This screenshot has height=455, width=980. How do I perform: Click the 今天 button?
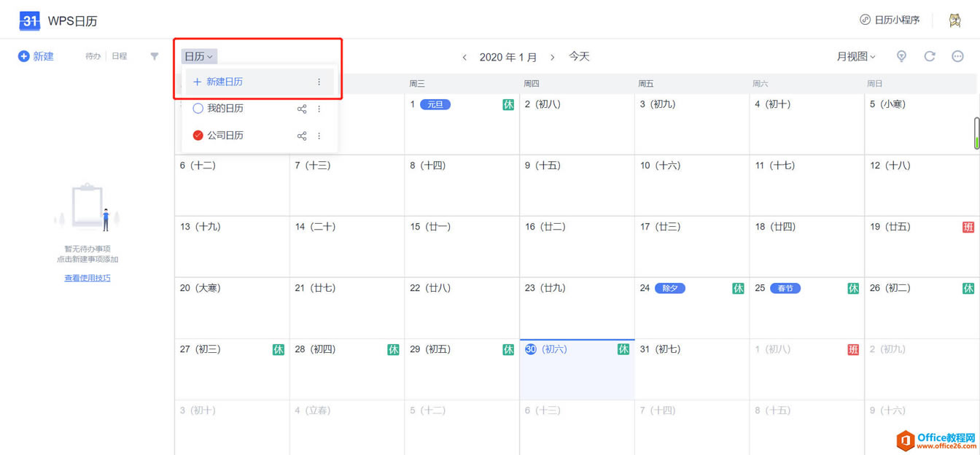(579, 56)
